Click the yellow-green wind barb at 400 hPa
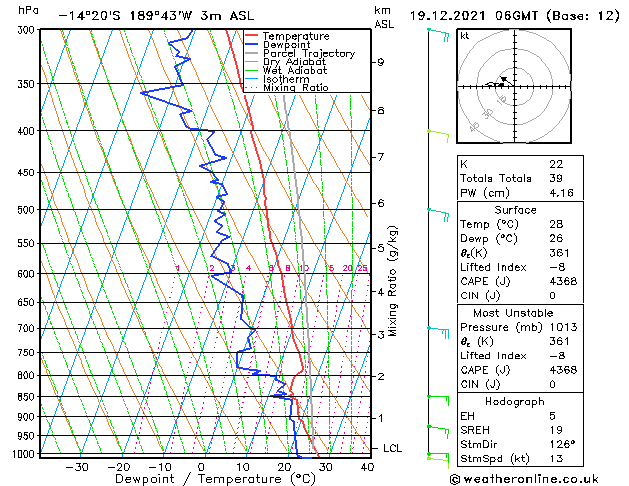The height and width of the screenshot is (486, 629). (x=438, y=136)
